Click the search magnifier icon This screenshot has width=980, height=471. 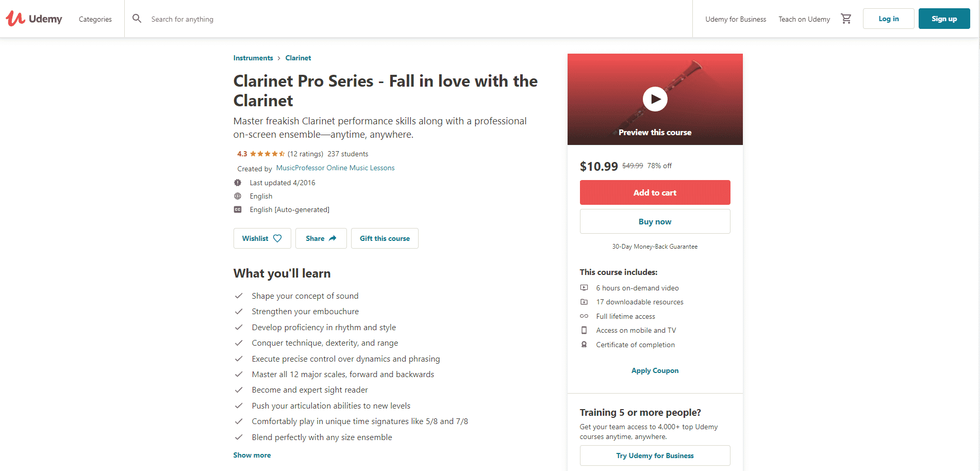pyautogui.click(x=137, y=19)
